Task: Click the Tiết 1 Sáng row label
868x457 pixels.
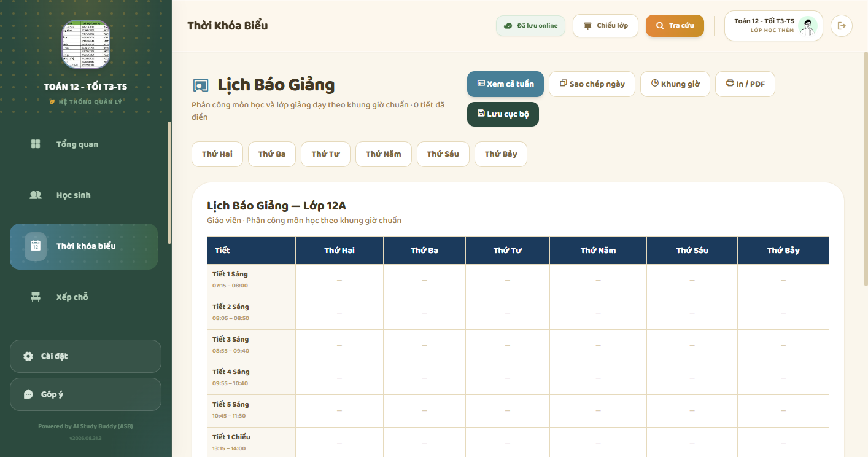Action: (x=252, y=281)
